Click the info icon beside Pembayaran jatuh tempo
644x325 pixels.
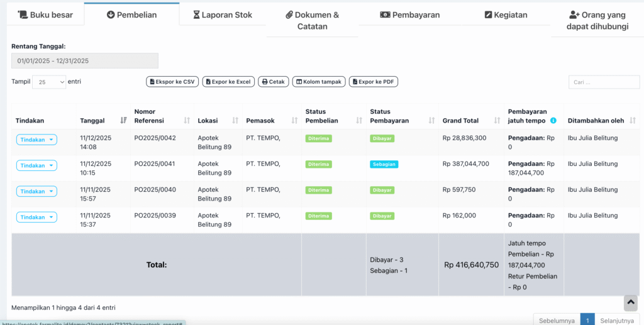coord(553,121)
